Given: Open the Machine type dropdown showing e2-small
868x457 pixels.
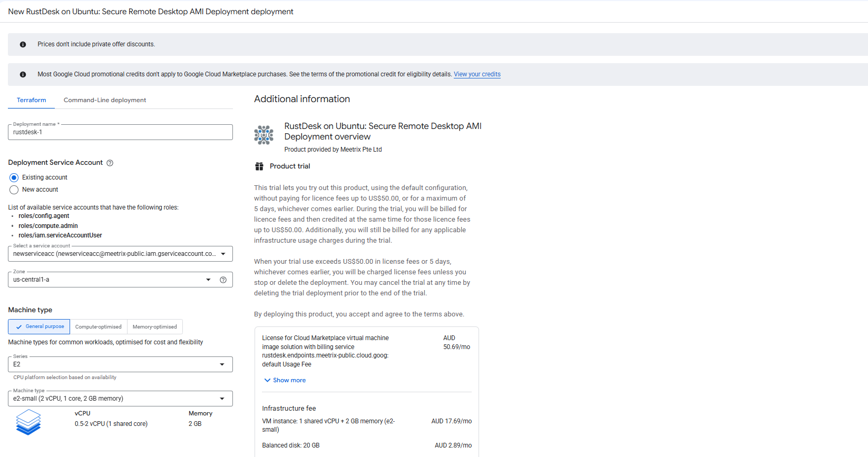Looking at the screenshot, I should [120, 399].
